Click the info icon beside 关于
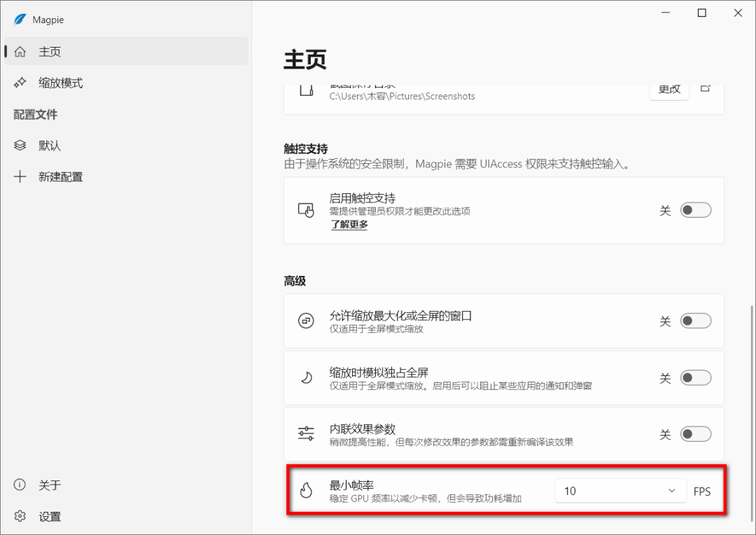This screenshot has width=756, height=535. point(20,485)
